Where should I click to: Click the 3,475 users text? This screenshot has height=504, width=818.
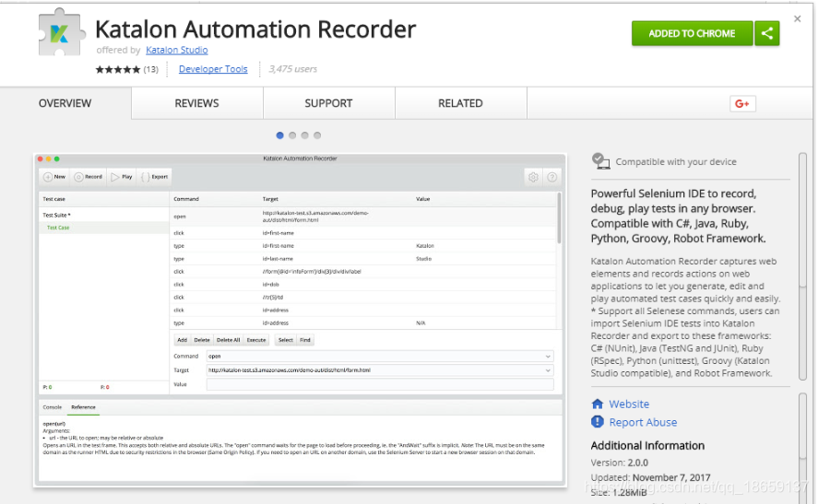(292, 69)
